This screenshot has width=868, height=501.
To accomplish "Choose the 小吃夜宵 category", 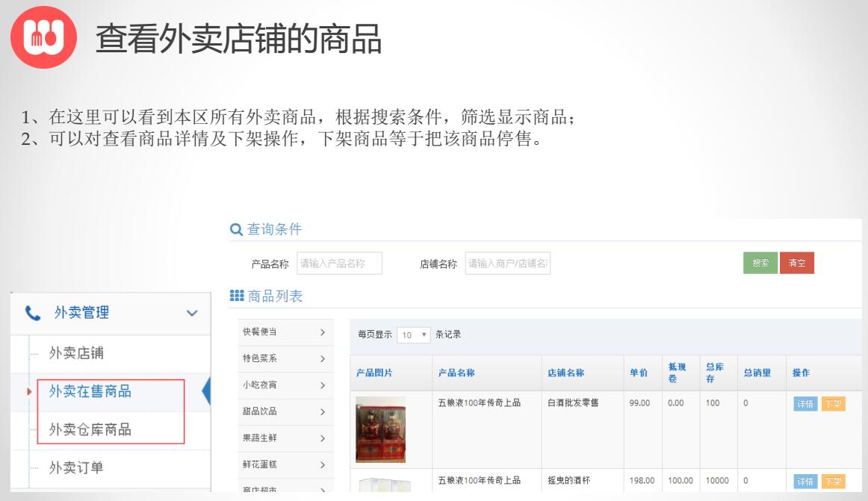I will 285,385.
